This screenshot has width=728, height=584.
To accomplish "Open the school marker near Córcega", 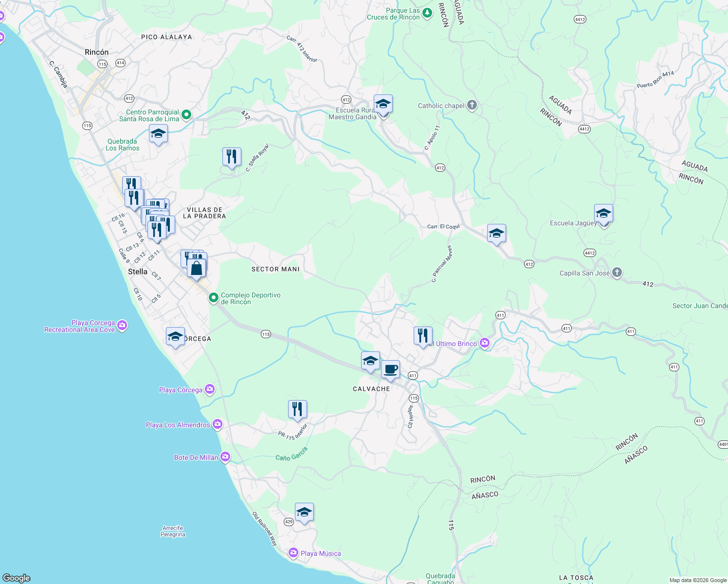I will [175, 336].
